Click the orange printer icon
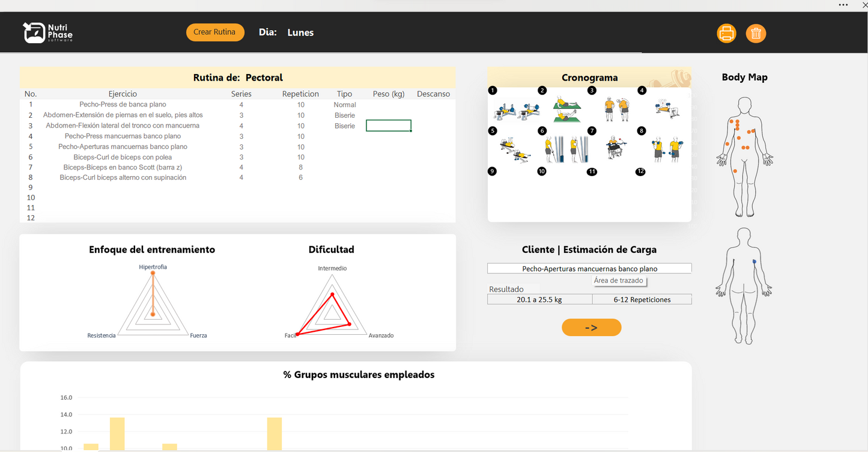The image size is (868, 452). (x=726, y=33)
